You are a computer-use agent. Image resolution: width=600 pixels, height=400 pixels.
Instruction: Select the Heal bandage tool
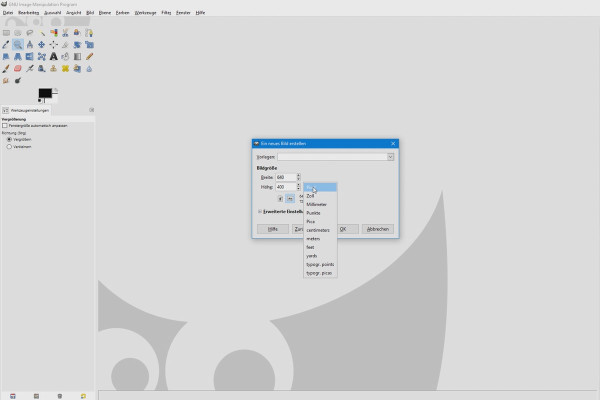tap(65, 69)
